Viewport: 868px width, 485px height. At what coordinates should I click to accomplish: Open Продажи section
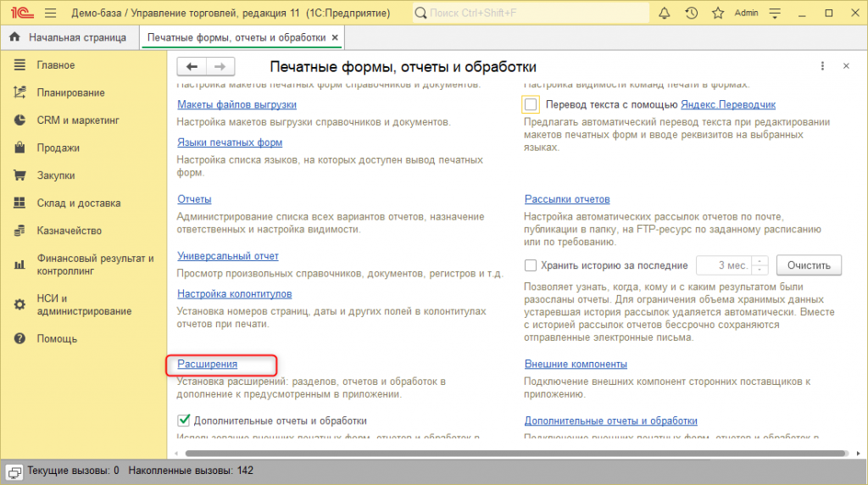pos(58,148)
